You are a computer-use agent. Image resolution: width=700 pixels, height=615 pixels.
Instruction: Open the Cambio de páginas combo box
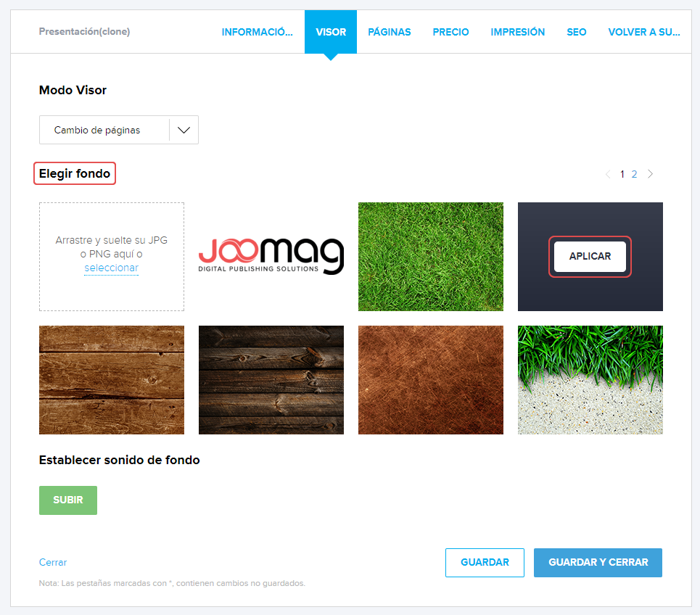click(104, 131)
